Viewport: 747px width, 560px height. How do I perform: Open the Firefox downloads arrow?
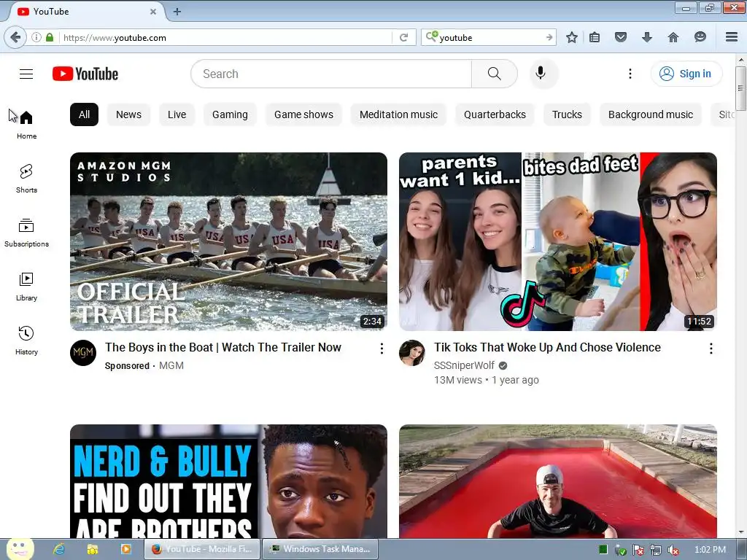pos(646,37)
